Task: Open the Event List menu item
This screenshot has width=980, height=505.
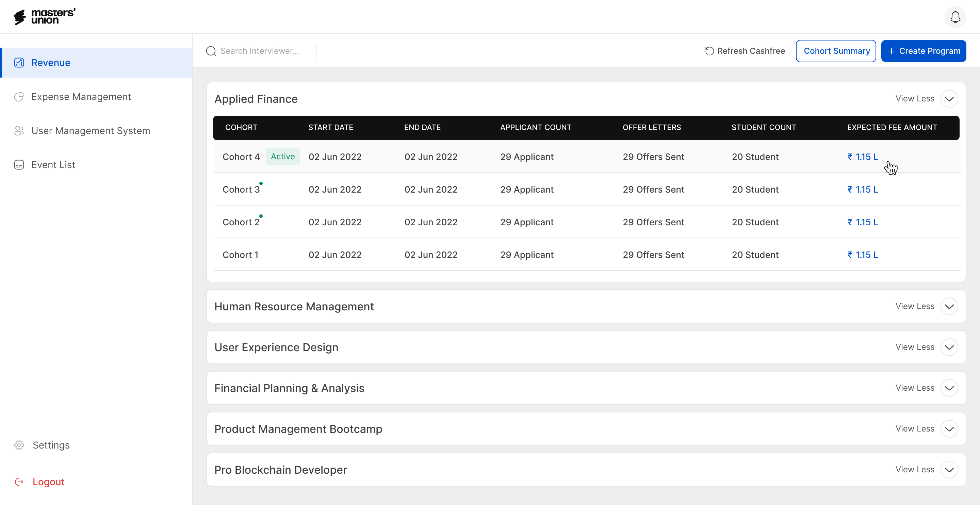Action: click(53, 165)
